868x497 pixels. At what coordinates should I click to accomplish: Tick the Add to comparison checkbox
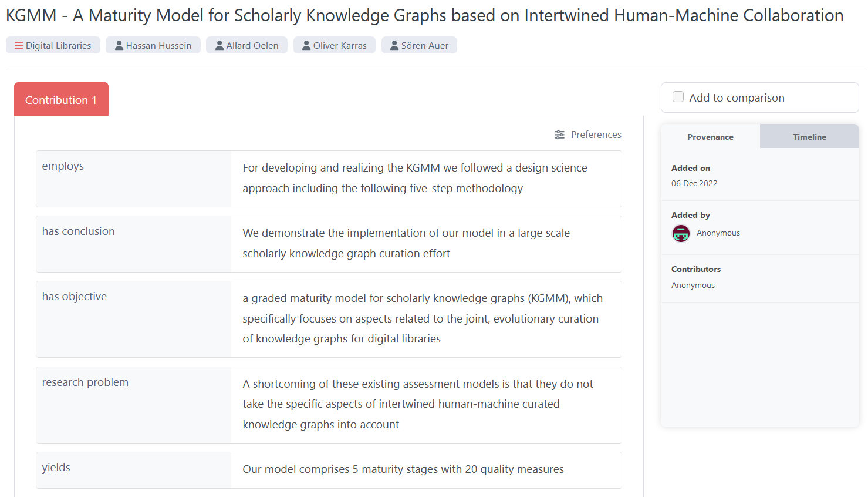click(678, 97)
